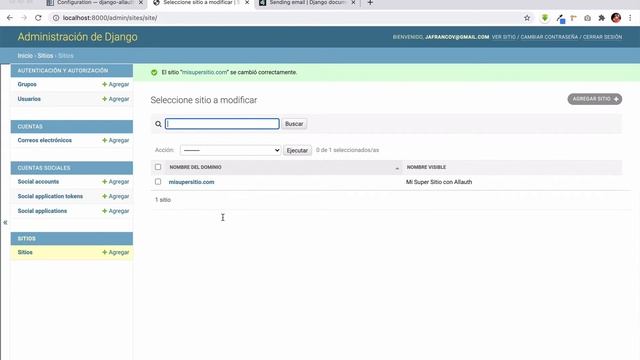Click Agregar next to Social application tokens

(116, 196)
